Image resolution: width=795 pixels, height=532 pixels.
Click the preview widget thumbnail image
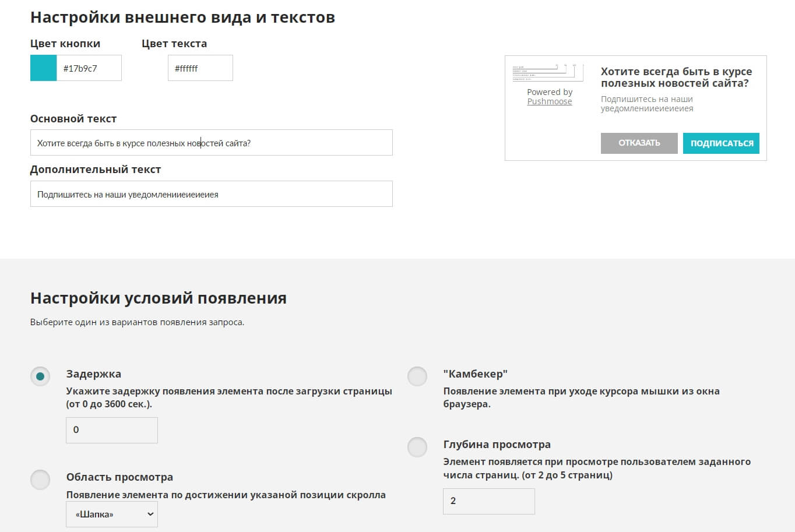pos(547,72)
